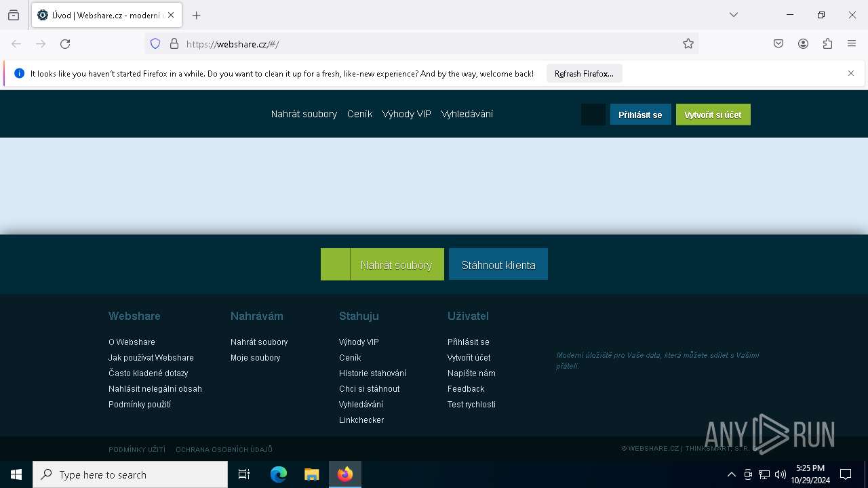Open Ceník footer link
This screenshot has height=488, width=868.
(x=350, y=358)
